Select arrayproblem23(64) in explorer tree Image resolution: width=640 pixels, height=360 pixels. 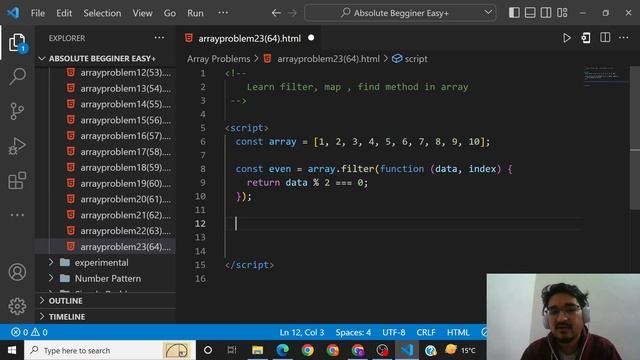106,247
